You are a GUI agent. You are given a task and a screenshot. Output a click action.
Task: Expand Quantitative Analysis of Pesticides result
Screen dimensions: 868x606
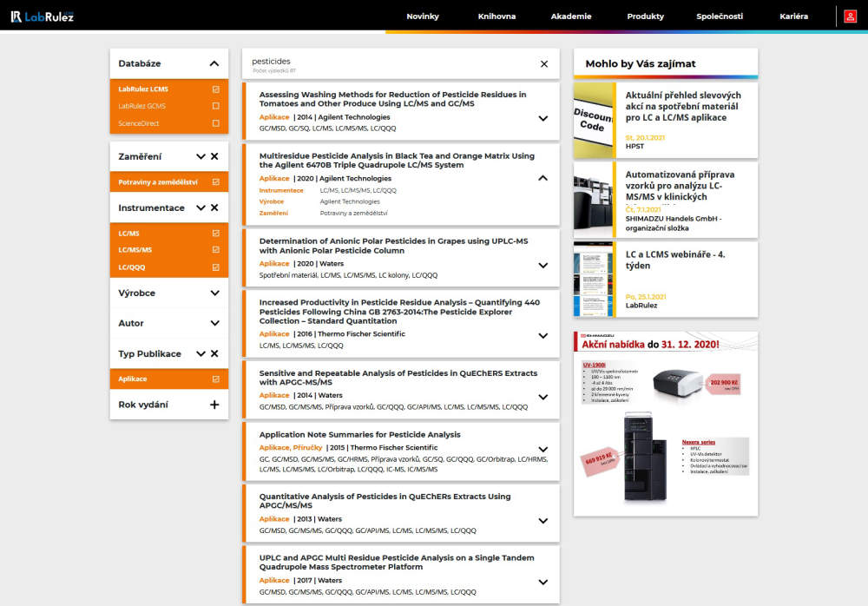(543, 521)
